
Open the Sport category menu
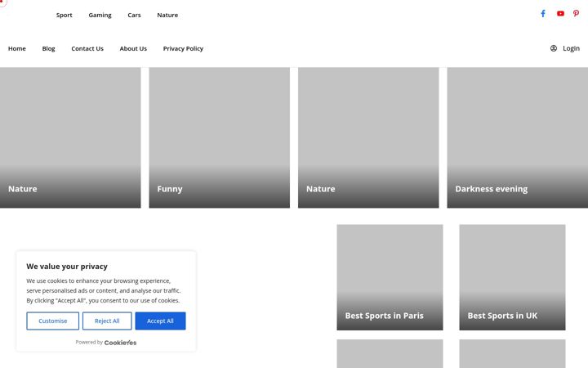click(65, 15)
